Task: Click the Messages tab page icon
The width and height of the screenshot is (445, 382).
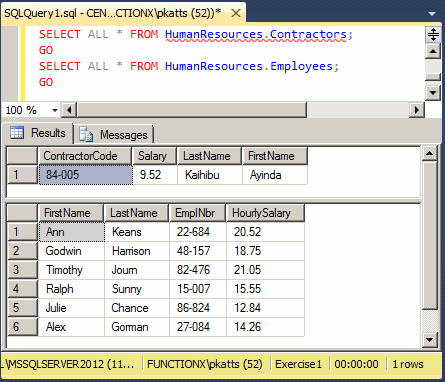Action: click(86, 134)
